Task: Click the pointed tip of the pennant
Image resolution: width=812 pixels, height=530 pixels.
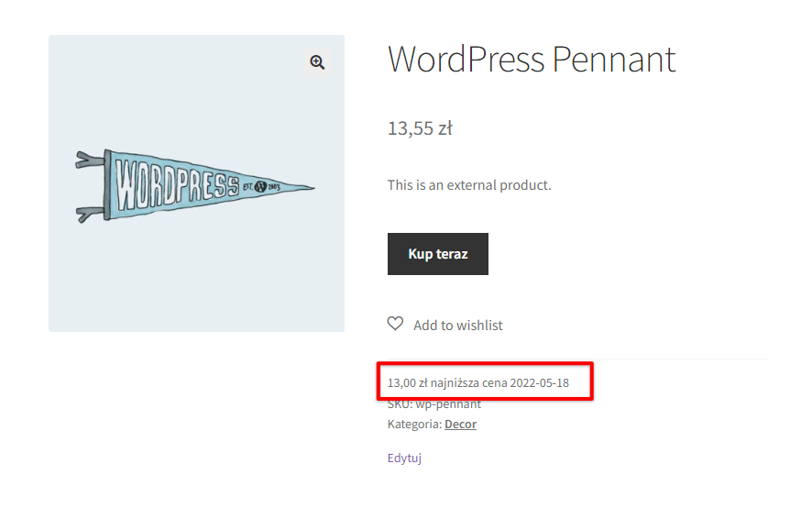Action: [x=305, y=187]
